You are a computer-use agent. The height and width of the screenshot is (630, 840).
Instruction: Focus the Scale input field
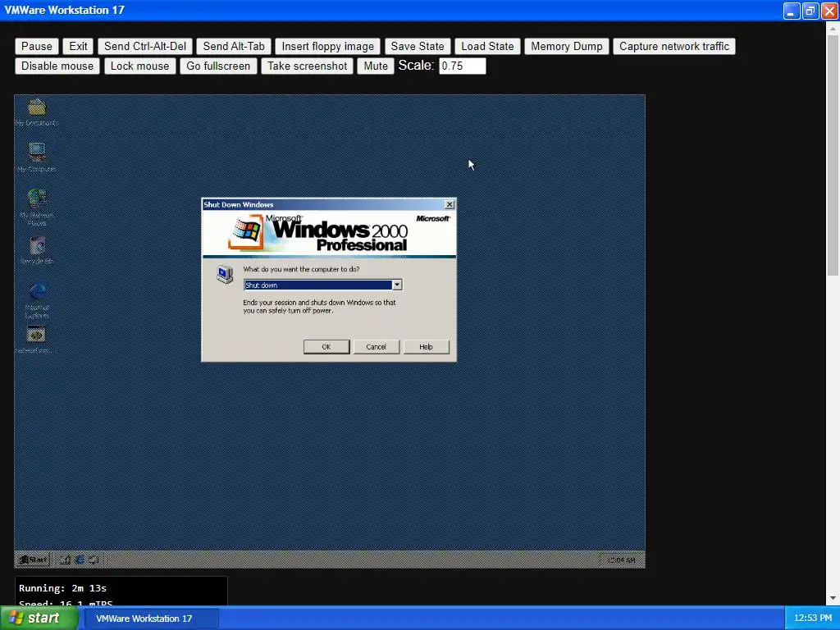463,66
